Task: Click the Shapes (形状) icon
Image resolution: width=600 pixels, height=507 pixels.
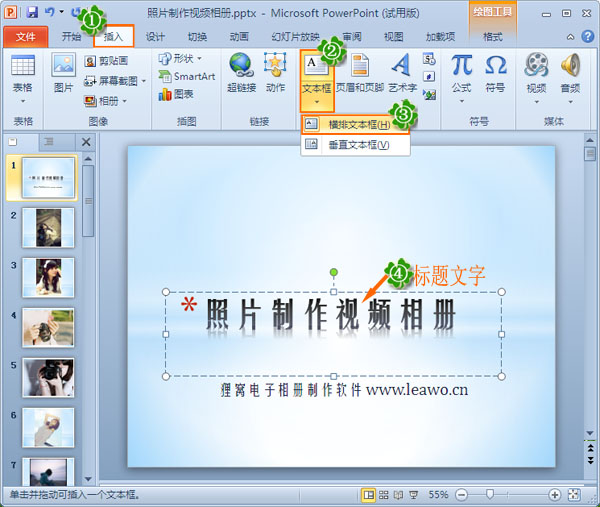Action: tap(165, 59)
